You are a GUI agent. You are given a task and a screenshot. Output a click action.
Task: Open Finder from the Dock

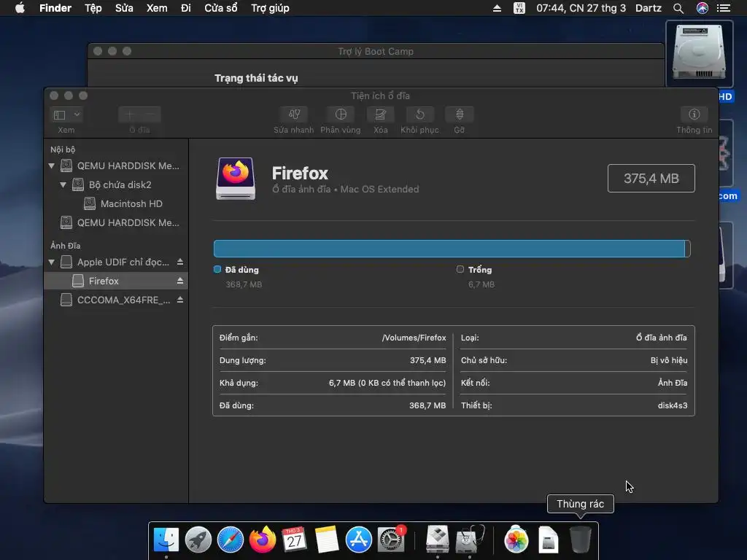tap(166, 540)
